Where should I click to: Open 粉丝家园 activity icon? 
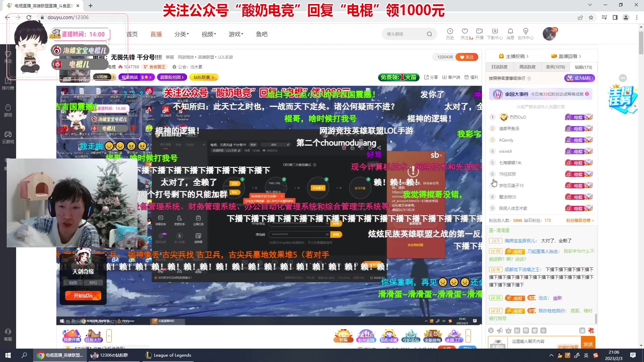(366, 336)
